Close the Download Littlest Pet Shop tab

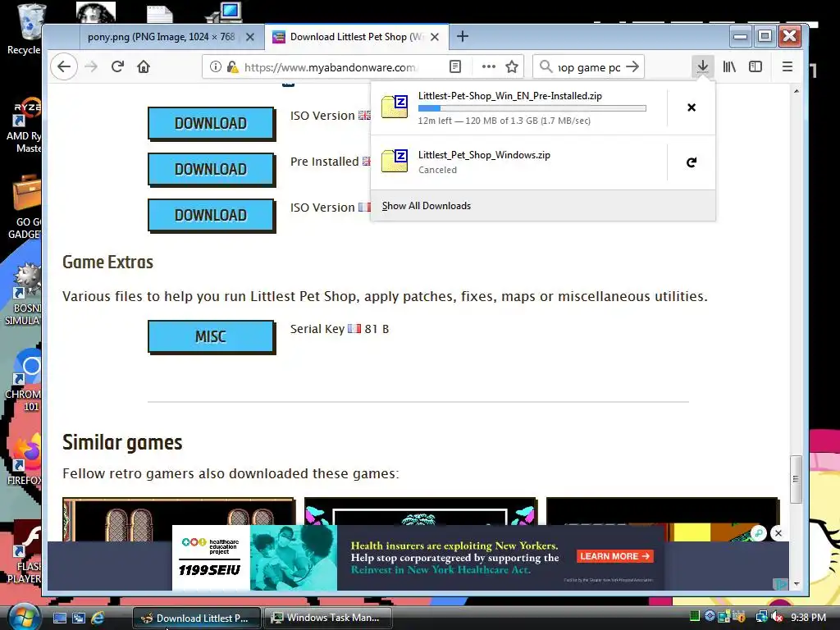click(435, 37)
